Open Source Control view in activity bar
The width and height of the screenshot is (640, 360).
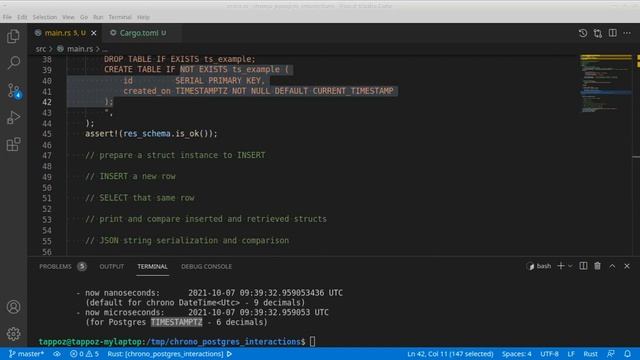point(13,91)
